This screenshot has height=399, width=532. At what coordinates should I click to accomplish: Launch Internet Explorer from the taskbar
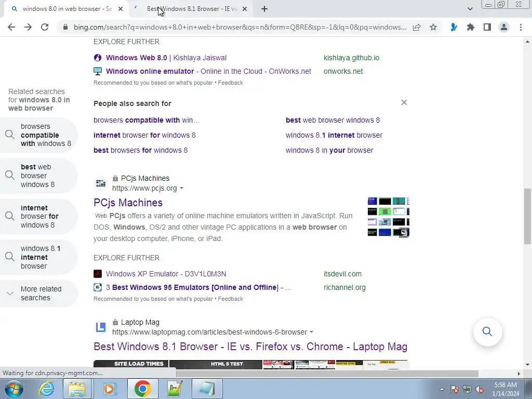[46, 389]
